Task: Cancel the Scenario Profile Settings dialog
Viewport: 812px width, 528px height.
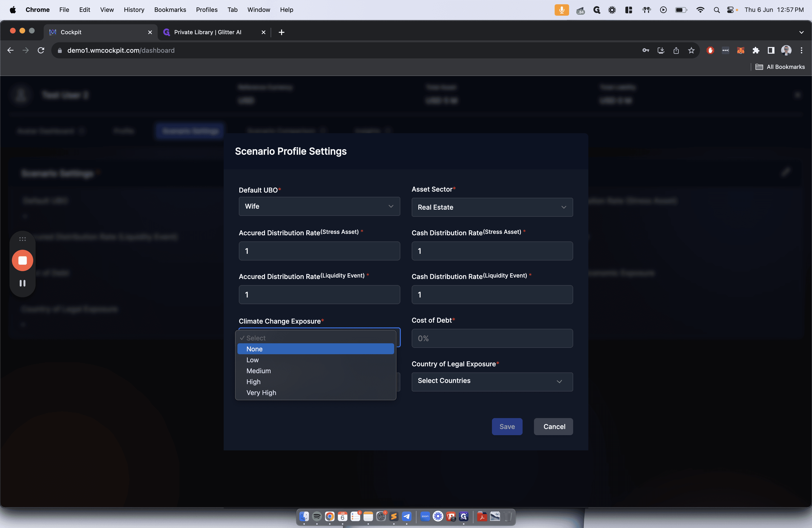Action: tap(553, 427)
